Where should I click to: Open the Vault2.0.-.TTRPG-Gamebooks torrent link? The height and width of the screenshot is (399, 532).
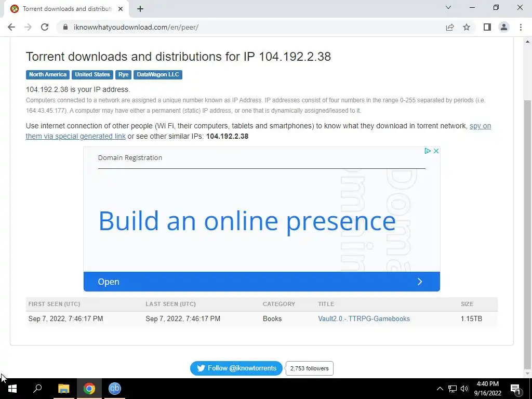tap(364, 318)
